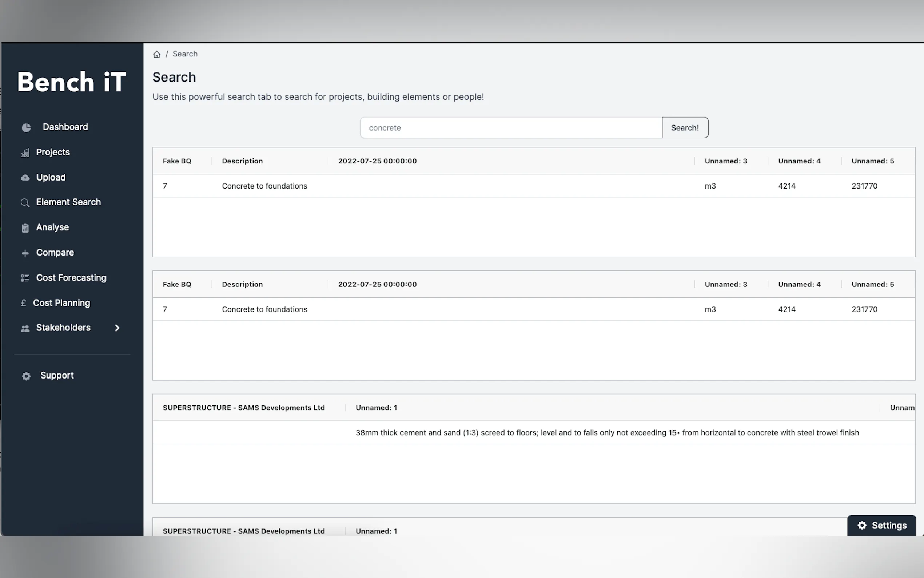The width and height of the screenshot is (924, 578).
Task: Click the Bench iT logo
Action: pyautogui.click(x=71, y=82)
